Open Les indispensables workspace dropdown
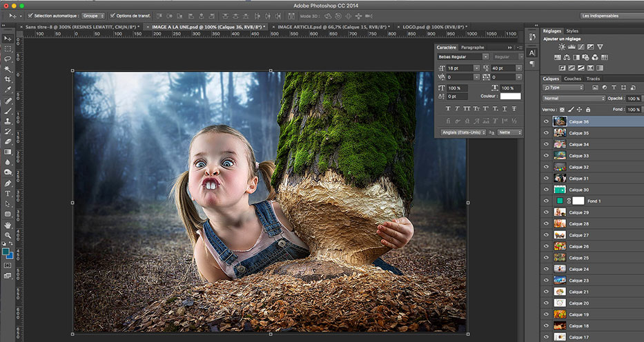The image size is (644, 342). click(x=612, y=16)
